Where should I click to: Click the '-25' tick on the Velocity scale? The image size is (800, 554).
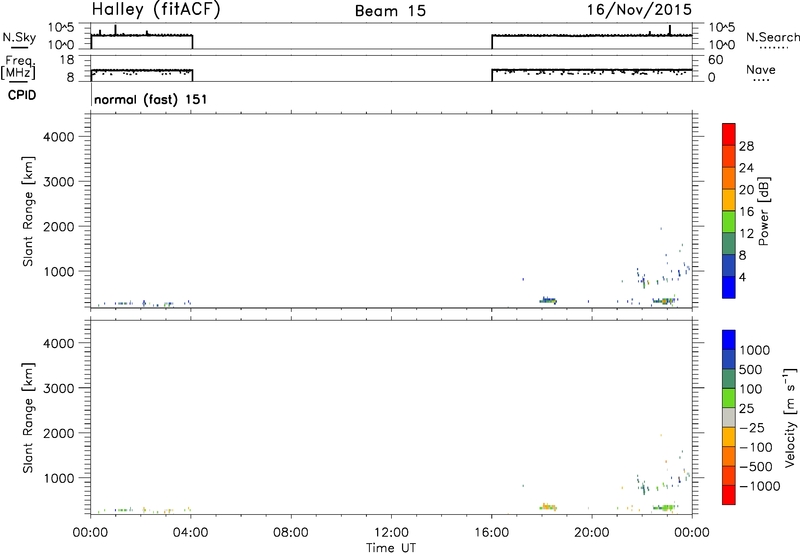point(752,427)
